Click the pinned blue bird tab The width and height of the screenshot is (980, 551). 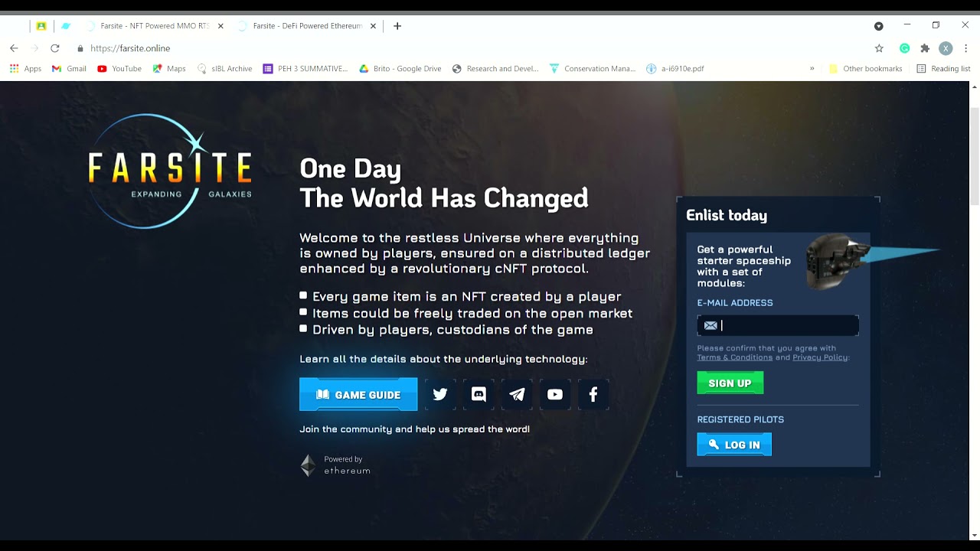coord(66,26)
